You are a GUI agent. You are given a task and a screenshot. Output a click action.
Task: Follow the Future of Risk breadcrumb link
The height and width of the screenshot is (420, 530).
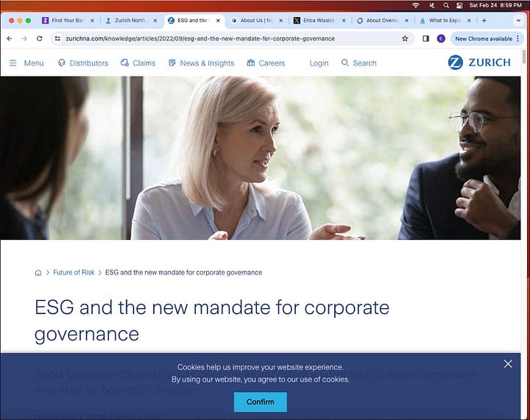pyautogui.click(x=74, y=272)
